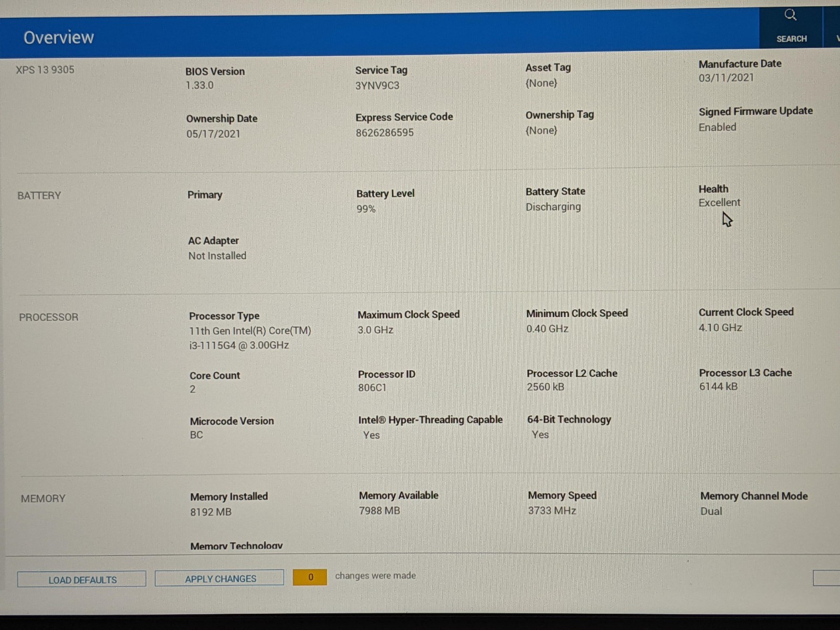
Task: Select the current clock speed '4.10 GHz'
Action: [x=720, y=328]
